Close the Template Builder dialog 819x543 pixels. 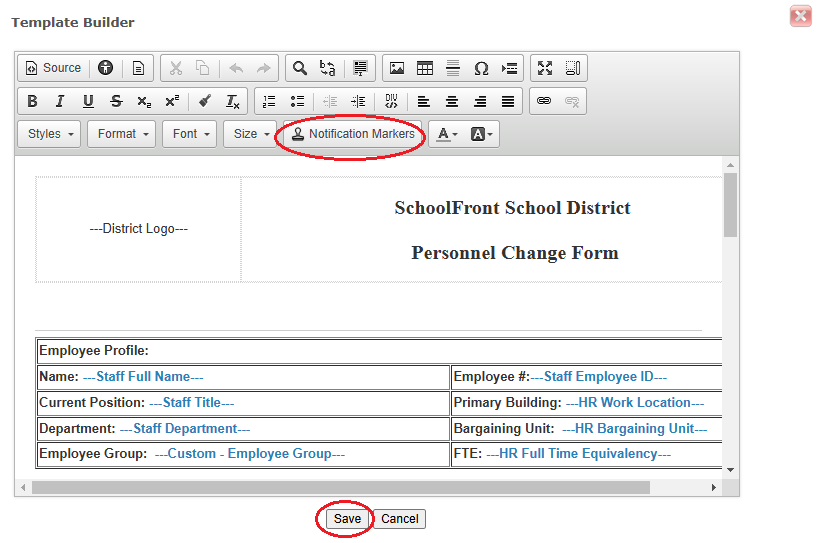point(801,16)
